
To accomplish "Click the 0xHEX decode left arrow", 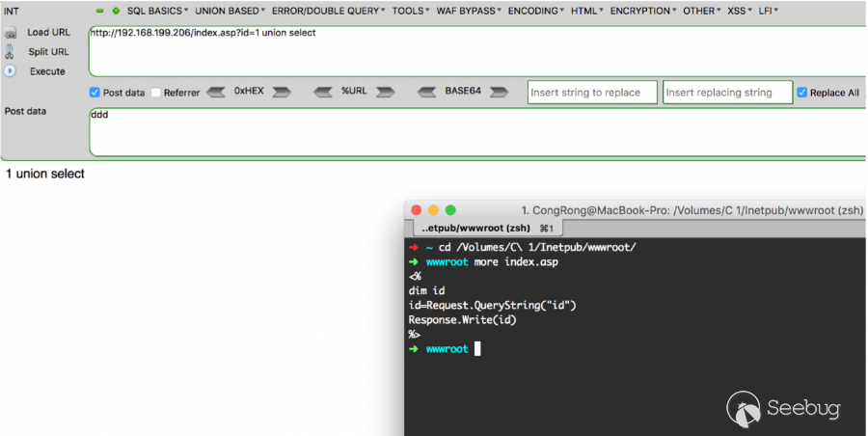I will [x=217, y=93].
